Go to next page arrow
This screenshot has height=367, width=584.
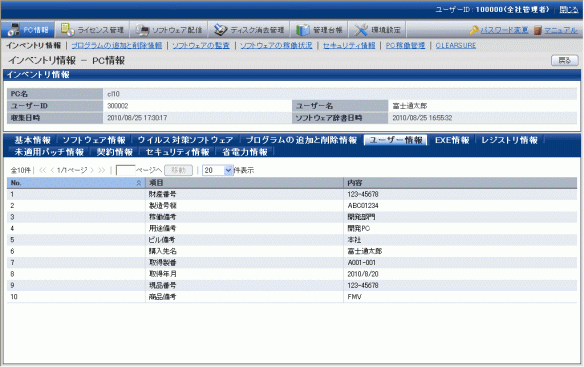pos(92,170)
